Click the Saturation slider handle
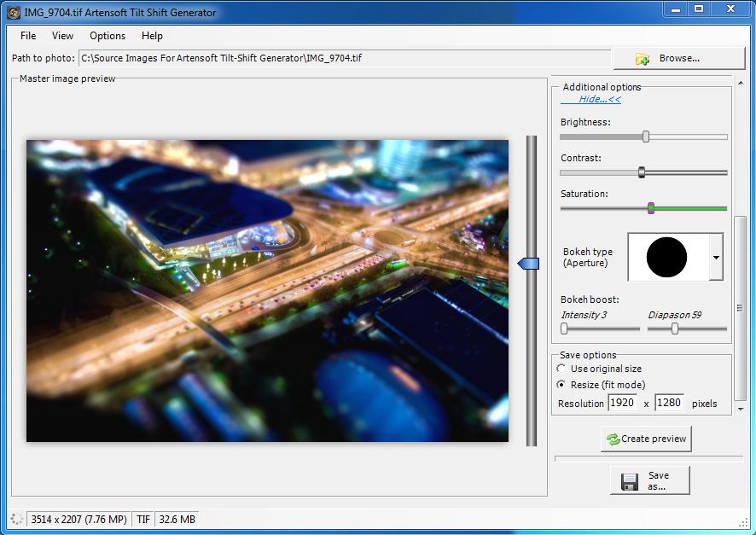756x535 pixels. pyautogui.click(x=651, y=208)
